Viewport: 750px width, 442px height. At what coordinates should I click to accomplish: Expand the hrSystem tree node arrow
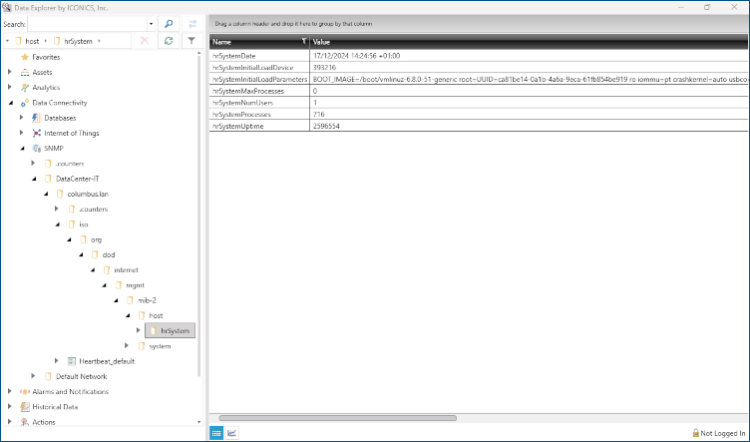(x=138, y=331)
